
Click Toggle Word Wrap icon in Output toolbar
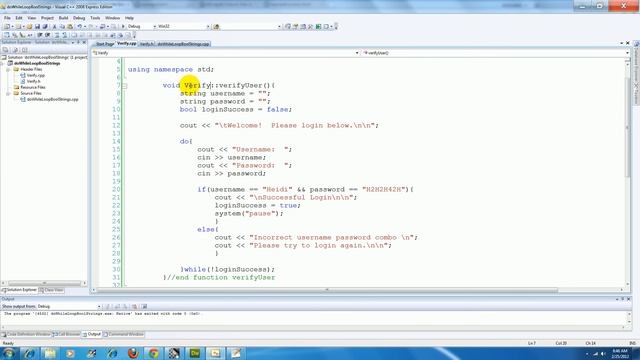144,307
